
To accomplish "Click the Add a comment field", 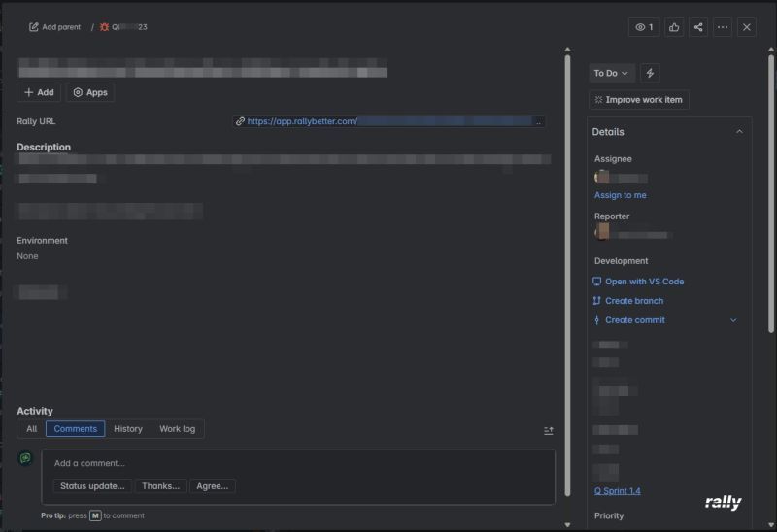I will point(298,463).
